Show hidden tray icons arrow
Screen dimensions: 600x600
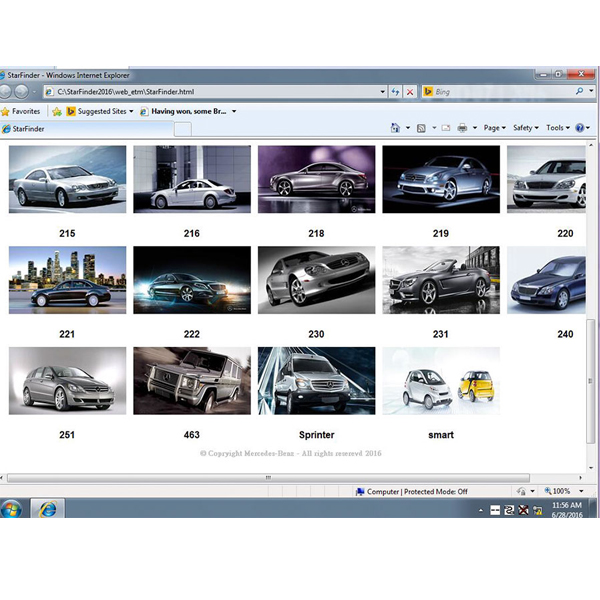tap(481, 510)
